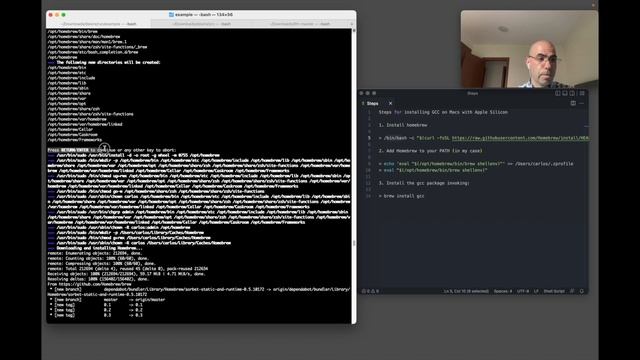Screen dimensions: 640x360
Task: Open customize layout icon in editor title bar
Action: (x=582, y=93)
